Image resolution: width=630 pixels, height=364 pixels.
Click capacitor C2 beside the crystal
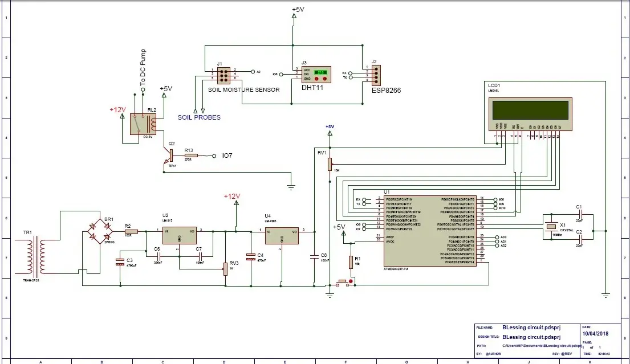579,240
